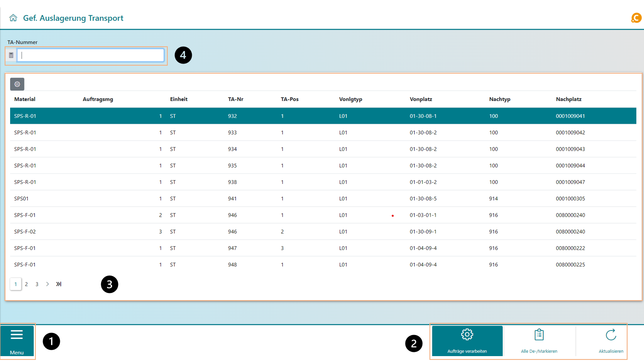Viewport: 644px width, 362px height.
Task: Click the home icon beside page title
Action: (13, 18)
